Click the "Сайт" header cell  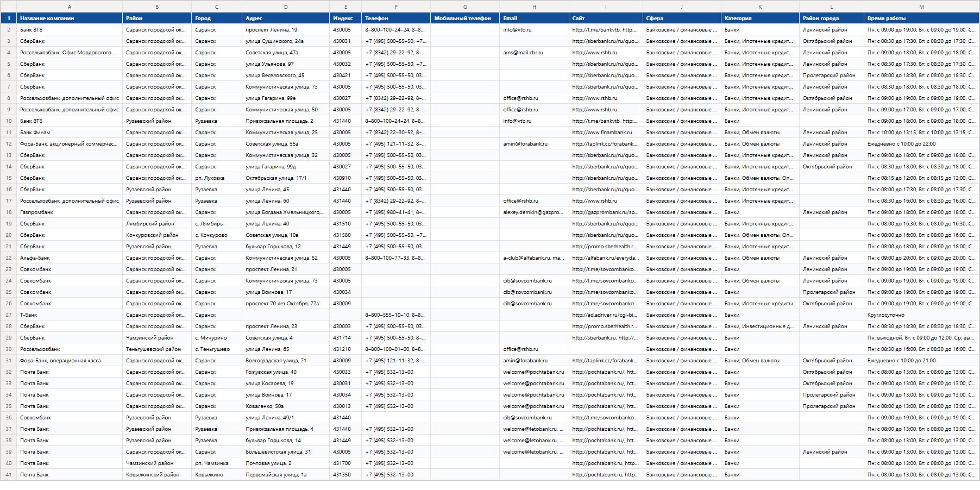click(606, 18)
